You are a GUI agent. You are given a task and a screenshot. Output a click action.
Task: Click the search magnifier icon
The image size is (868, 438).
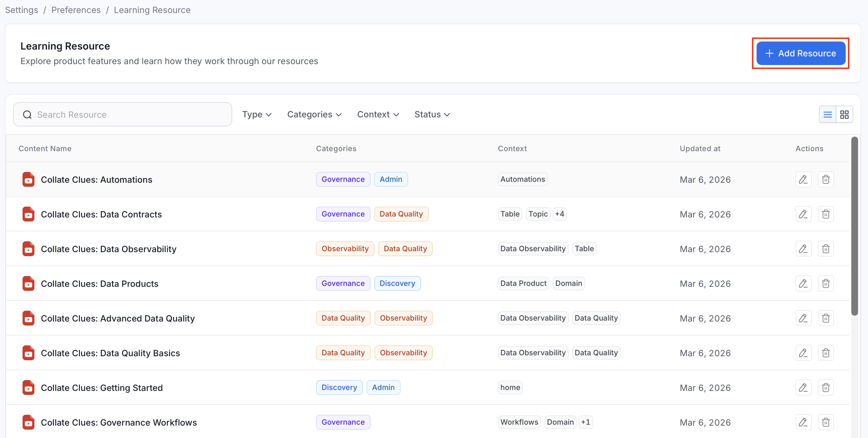pyautogui.click(x=27, y=115)
